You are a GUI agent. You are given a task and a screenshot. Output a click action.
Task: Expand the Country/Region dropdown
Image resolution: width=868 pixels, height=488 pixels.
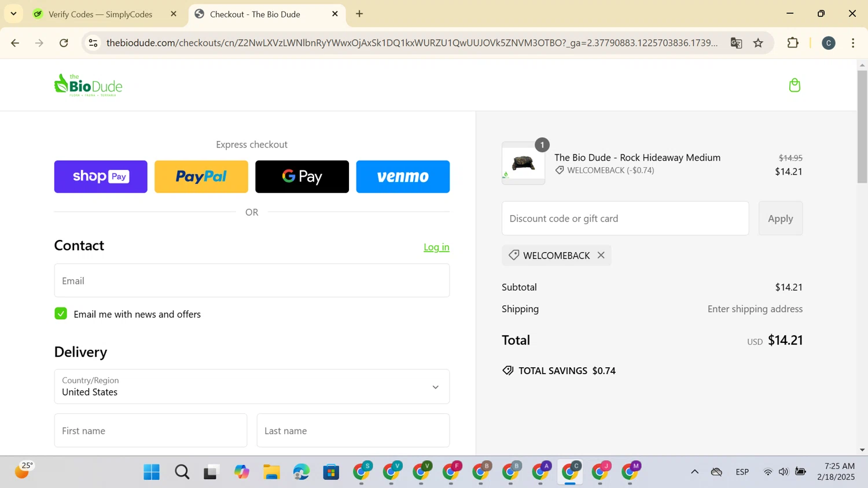[252, 386]
